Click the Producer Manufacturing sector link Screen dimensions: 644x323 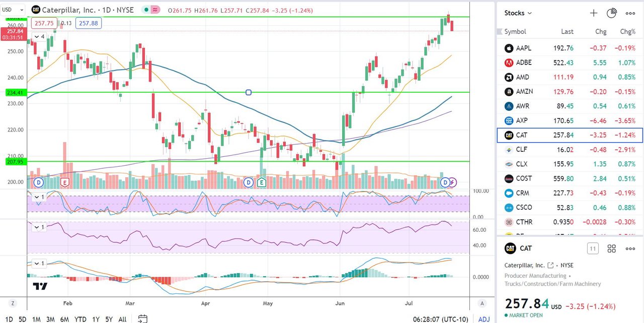coord(535,276)
